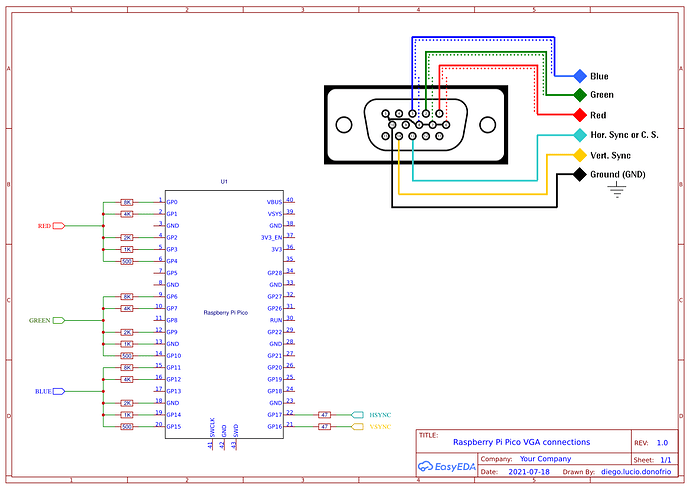Click the ground symbol below Ground (GND)
The width and height of the screenshot is (690, 488).
[617, 190]
